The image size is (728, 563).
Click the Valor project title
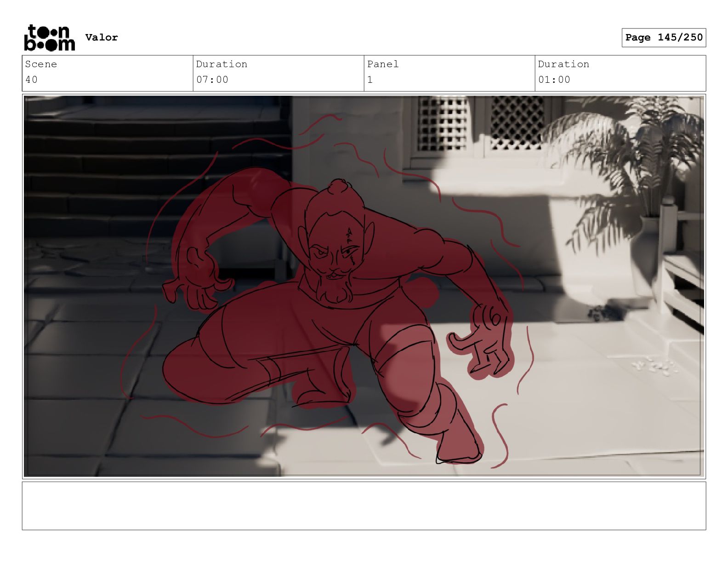[x=102, y=37]
